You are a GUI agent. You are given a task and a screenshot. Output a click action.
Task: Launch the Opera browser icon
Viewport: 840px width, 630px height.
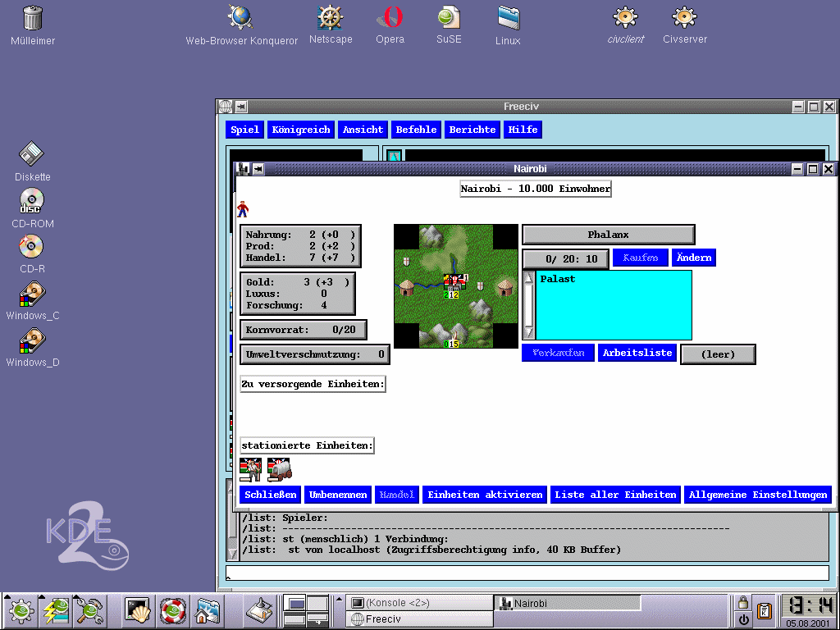pos(390,17)
